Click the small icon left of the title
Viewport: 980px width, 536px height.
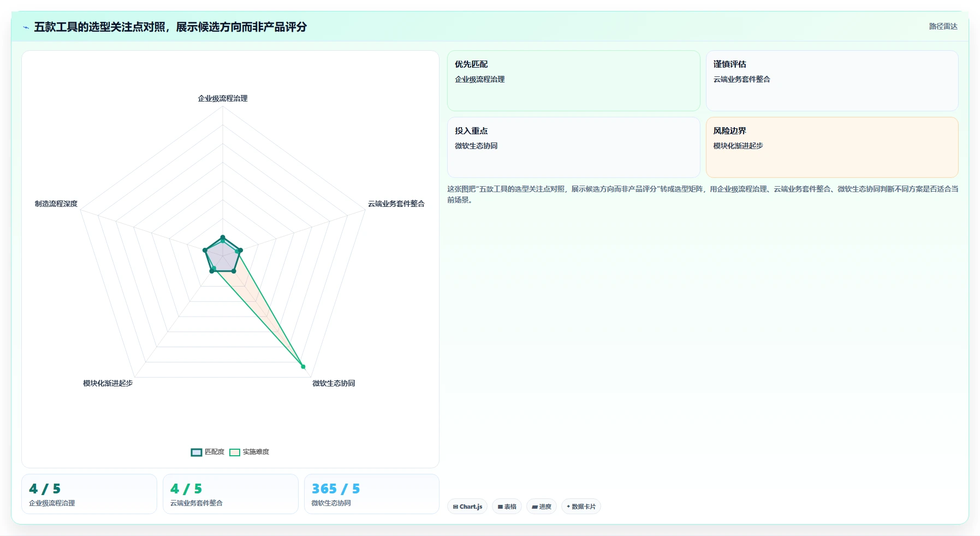click(x=26, y=27)
